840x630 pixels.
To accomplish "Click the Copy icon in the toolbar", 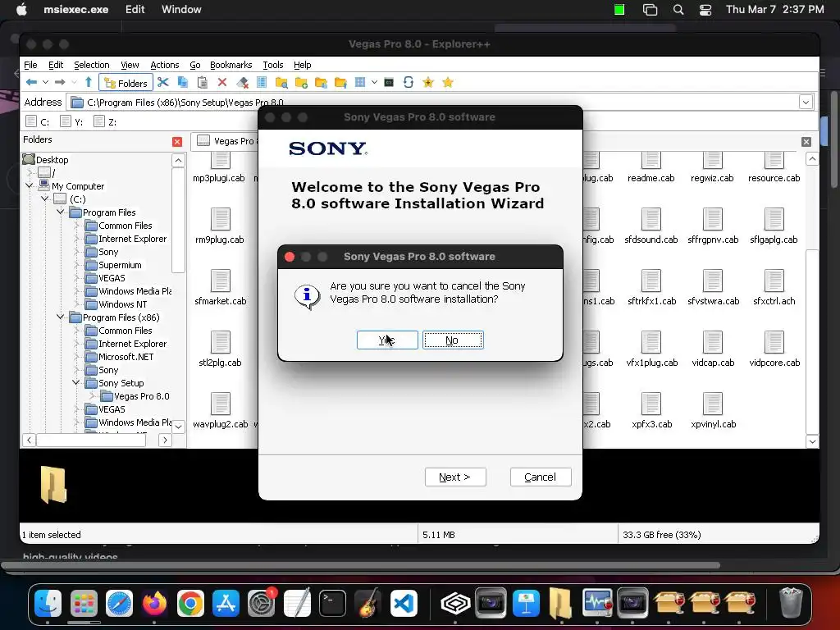I will coord(183,83).
